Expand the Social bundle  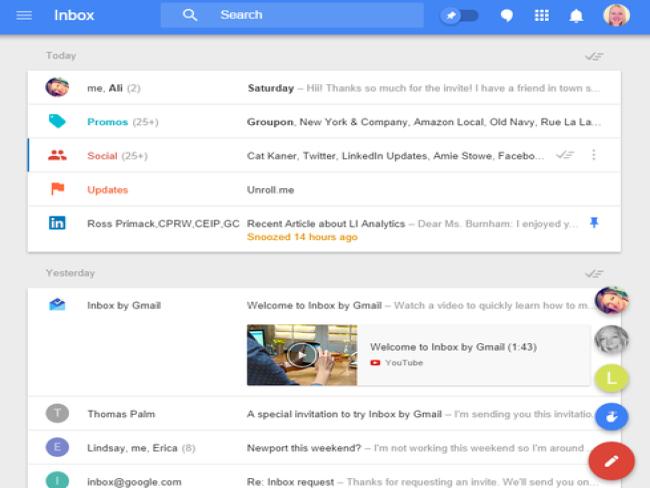324,155
